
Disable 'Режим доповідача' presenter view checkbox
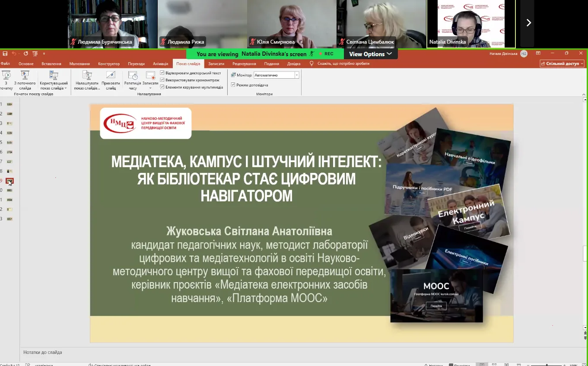click(233, 85)
